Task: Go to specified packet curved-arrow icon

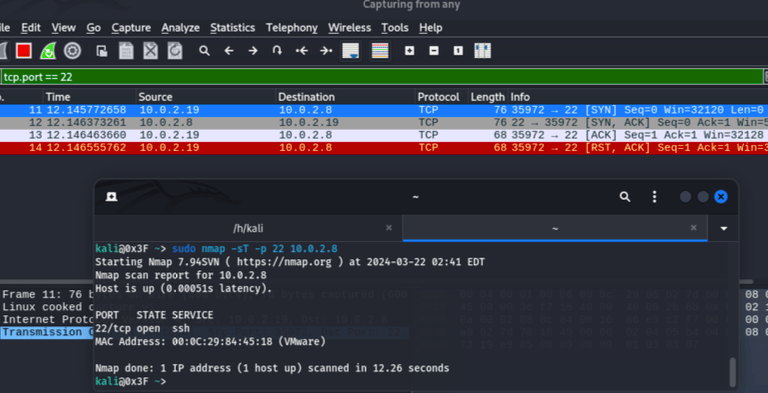Action: pos(277,51)
